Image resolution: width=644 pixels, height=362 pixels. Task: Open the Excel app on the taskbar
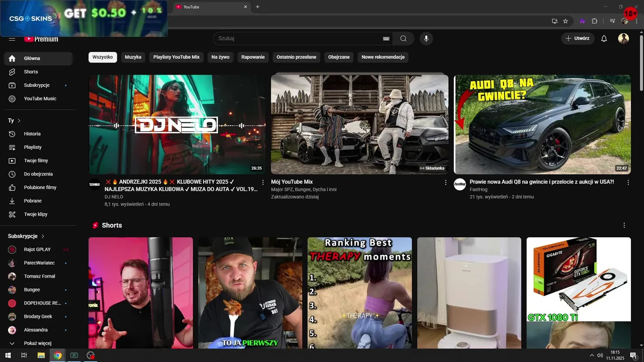pyautogui.click(x=74, y=355)
